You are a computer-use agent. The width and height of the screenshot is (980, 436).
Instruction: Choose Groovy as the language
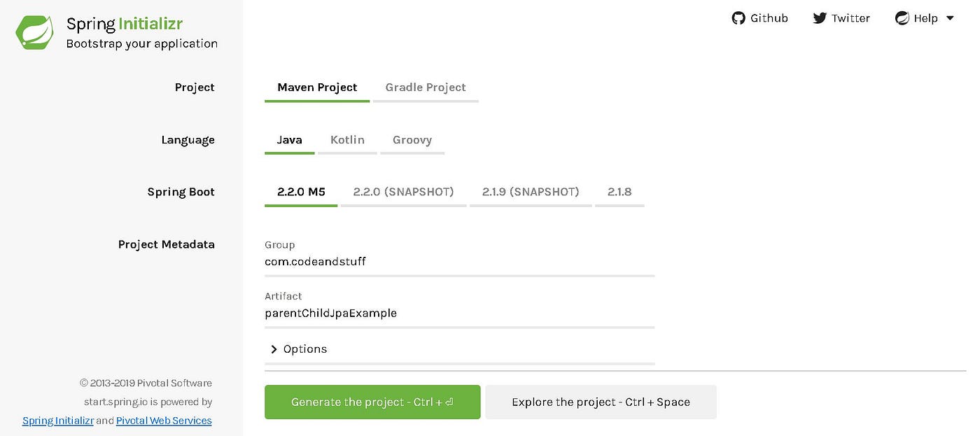tap(412, 139)
